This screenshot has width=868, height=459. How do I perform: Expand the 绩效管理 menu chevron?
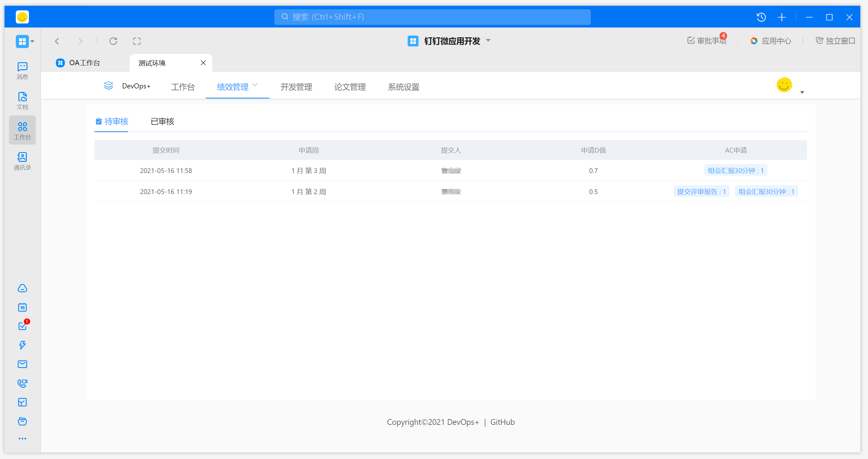(255, 85)
